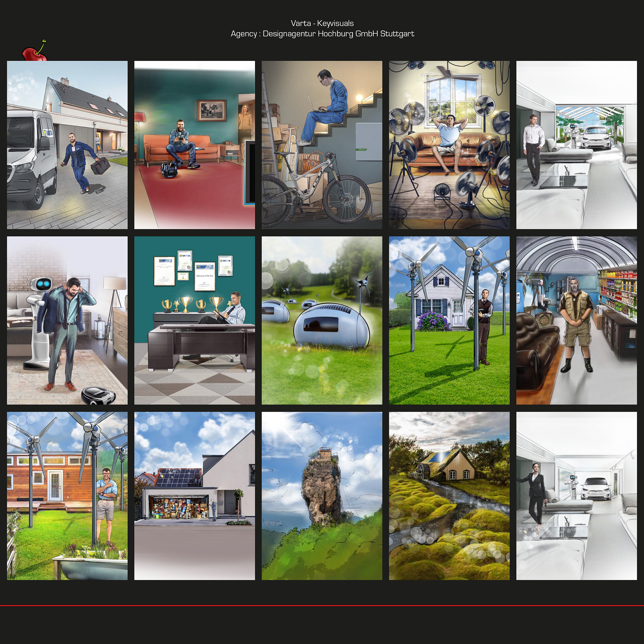Image resolution: width=644 pixels, height=644 pixels.
Task: Select the mossy cottage by stream illustration
Action: click(449, 496)
